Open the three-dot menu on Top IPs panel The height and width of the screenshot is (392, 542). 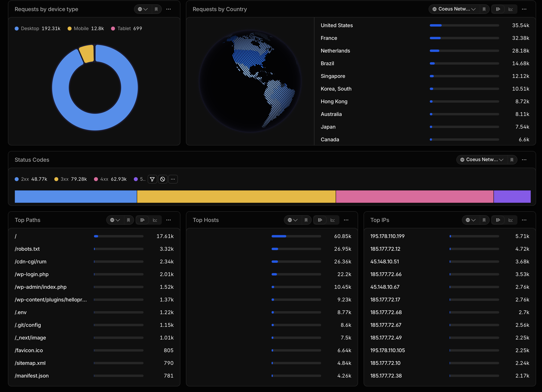(x=524, y=220)
